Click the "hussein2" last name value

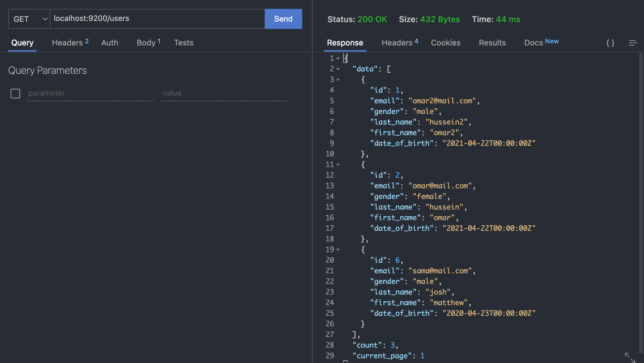tap(446, 122)
